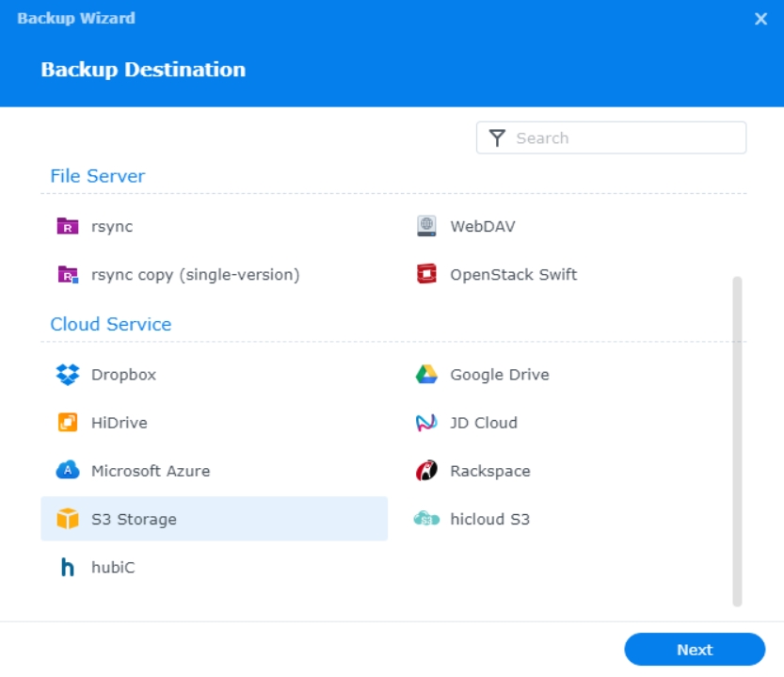
Task: Pick the JD Cloud icon
Action: point(426,423)
